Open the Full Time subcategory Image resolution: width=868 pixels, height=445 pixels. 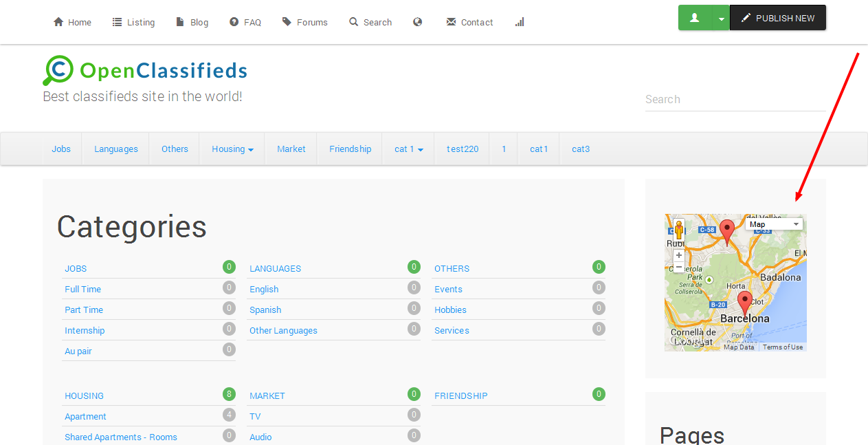click(82, 290)
